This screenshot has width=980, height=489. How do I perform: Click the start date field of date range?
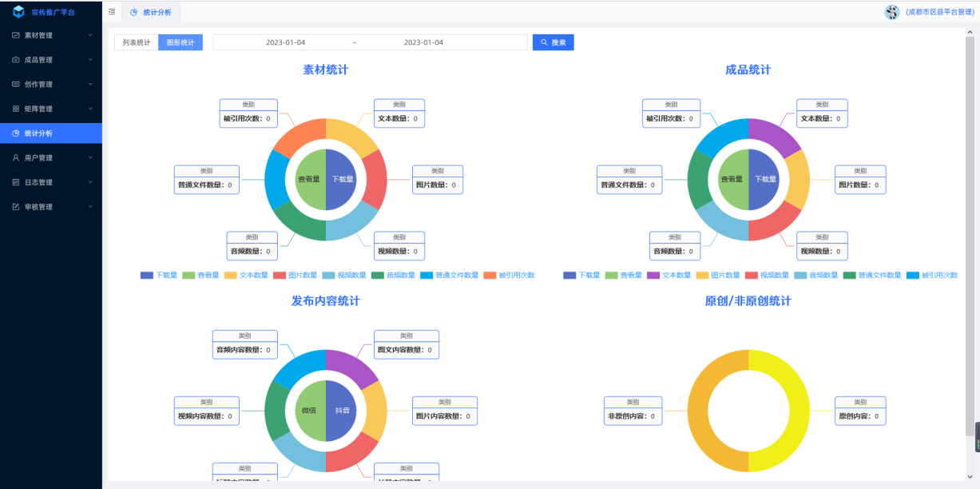[285, 42]
